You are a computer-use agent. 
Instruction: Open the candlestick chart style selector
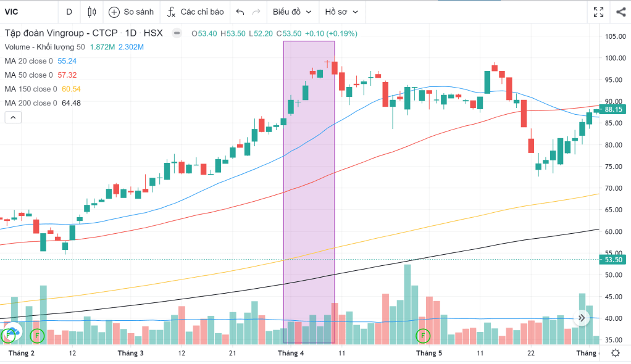click(92, 12)
